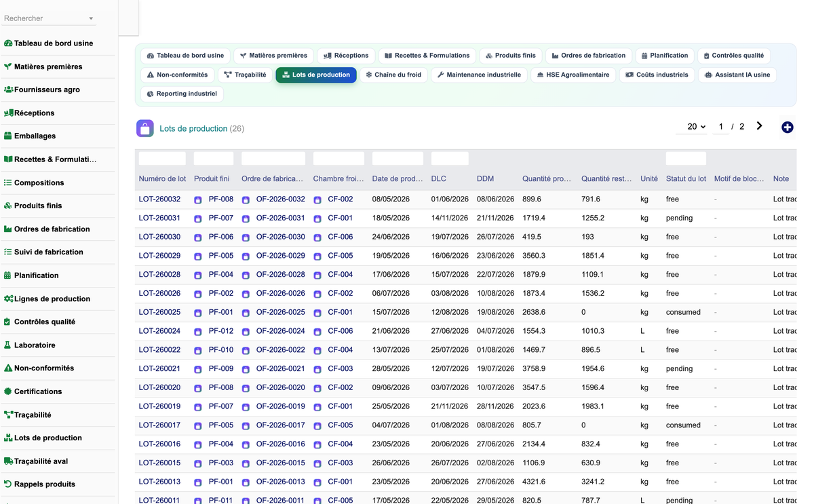Change rows per page from 20
Viewport: 814px width, 504px height.
[693, 127]
